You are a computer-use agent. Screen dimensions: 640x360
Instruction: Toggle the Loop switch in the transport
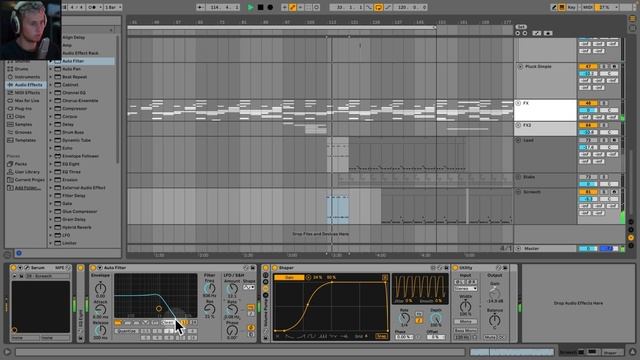pyautogui.click(x=378, y=7)
